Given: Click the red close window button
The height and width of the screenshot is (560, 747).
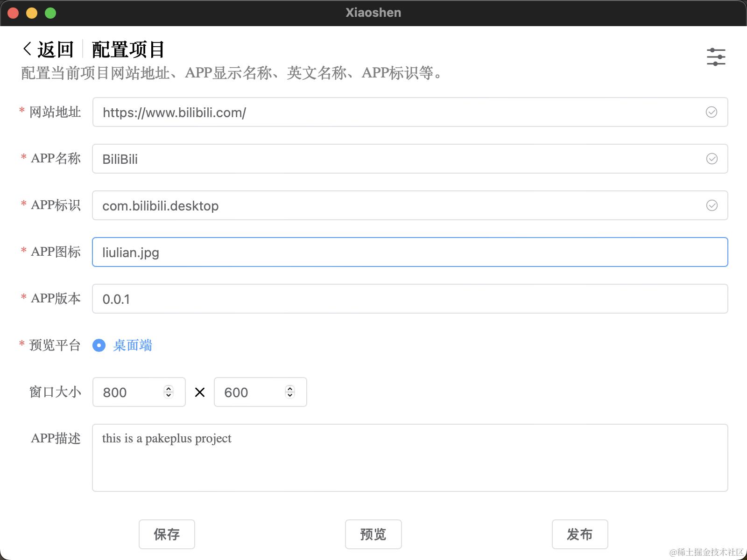Looking at the screenshot, I should click(13, 13).
